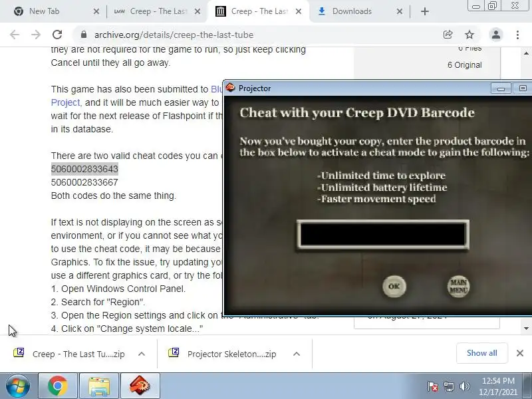Image resolution: width=532 pixels, height=399 pixels.
Task: Open the Chrome three-dot menu
Action: click(x=517, y=35)
